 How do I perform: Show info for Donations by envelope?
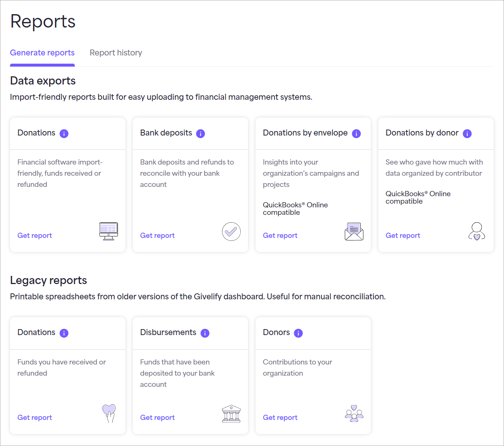[x=356, y=133]
